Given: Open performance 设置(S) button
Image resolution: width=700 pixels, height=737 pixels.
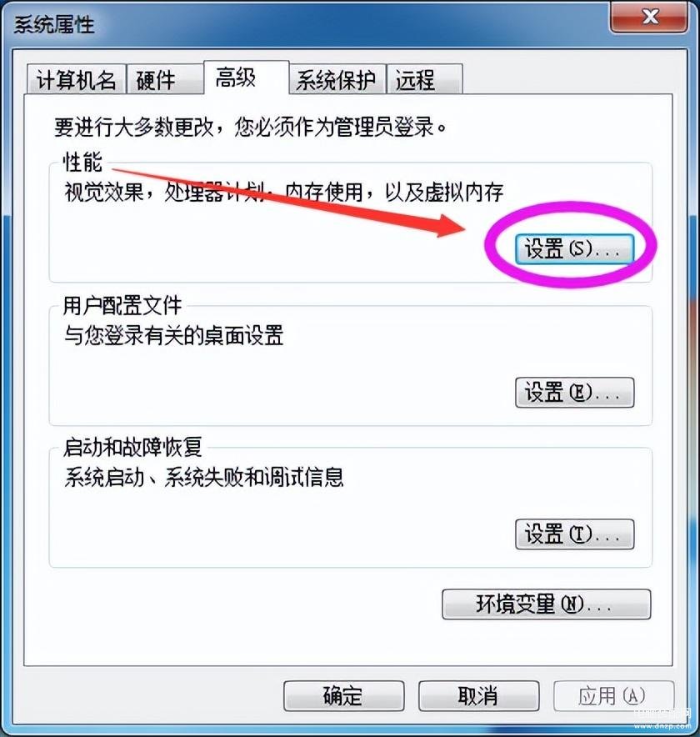Looking at the screenshot, I should pyautogui.click(x=574, y=249).
